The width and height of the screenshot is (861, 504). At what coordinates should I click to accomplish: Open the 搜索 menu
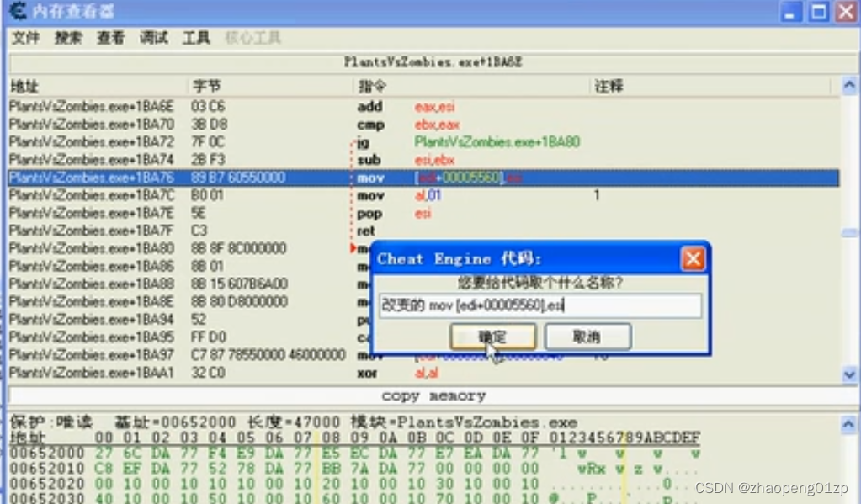(x=68, y=38)
